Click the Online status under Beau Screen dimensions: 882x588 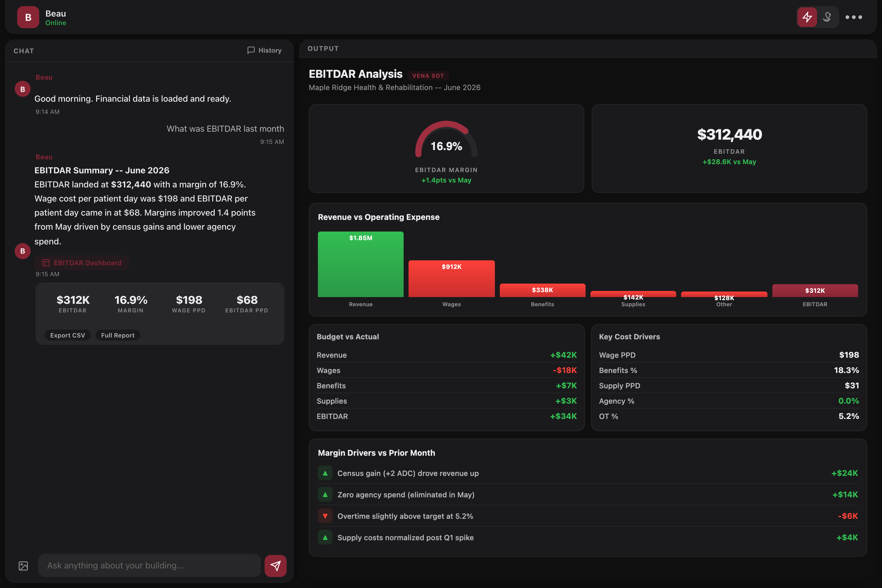tap(55, 23)
